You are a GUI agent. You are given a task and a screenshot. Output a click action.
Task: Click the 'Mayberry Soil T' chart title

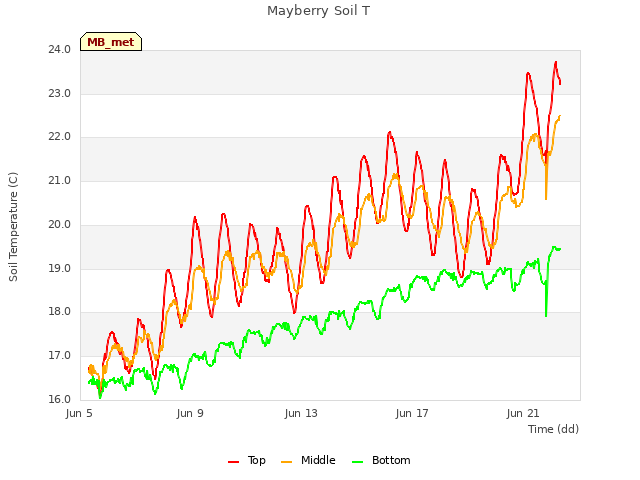point(318,11)
